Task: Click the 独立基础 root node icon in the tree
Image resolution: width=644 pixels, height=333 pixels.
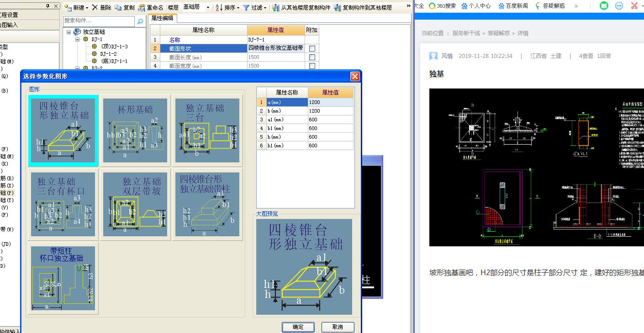Action: (77, 32)
